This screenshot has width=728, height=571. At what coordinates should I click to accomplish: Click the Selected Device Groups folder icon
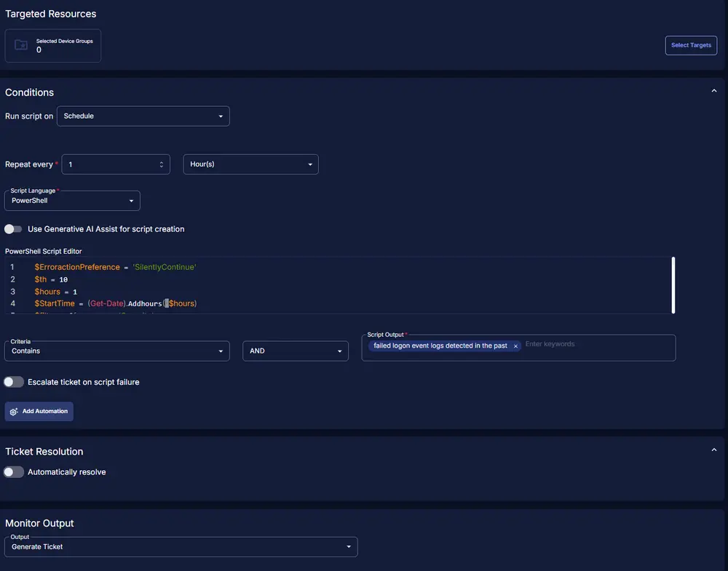pos(21,45)
